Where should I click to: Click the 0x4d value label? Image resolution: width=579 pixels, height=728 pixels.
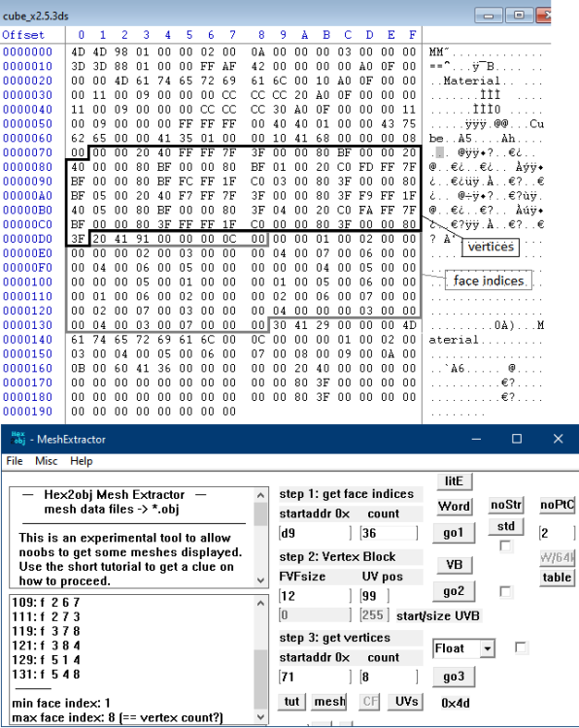456,703
